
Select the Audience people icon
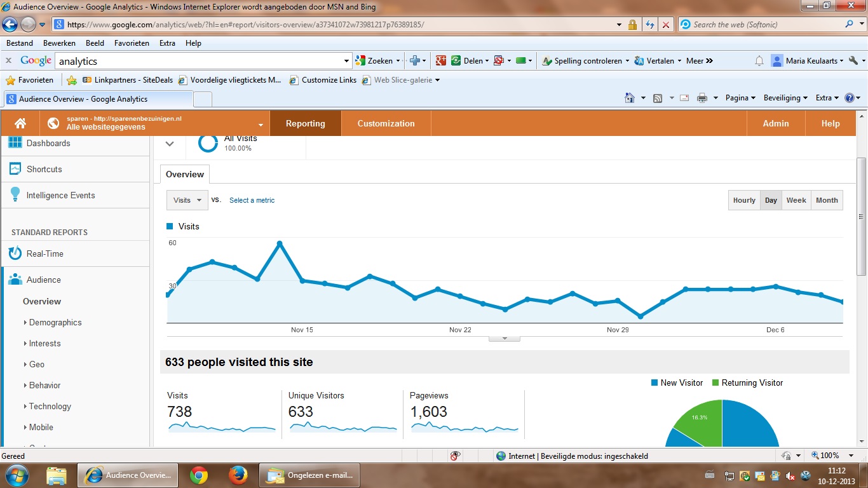point(15,280)
